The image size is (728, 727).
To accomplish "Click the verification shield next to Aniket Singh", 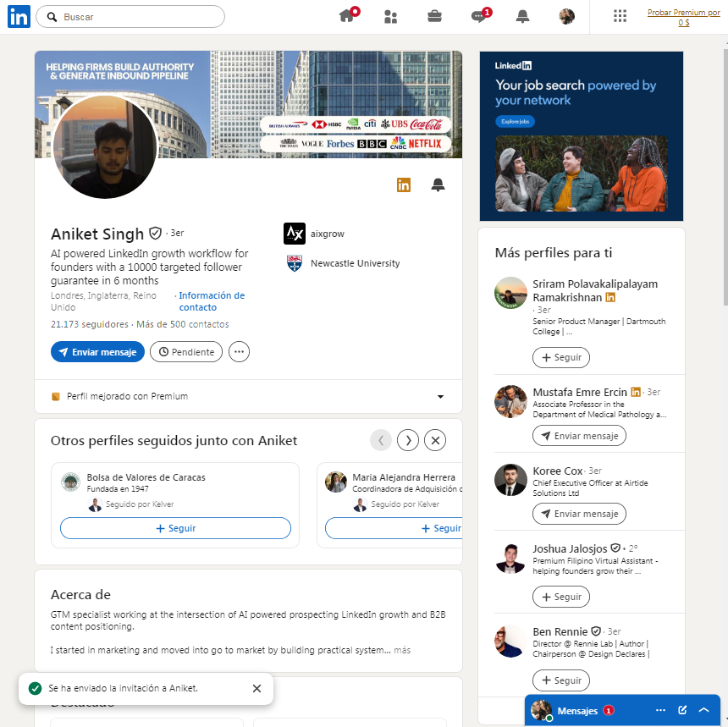I will [x=155, y=233].
